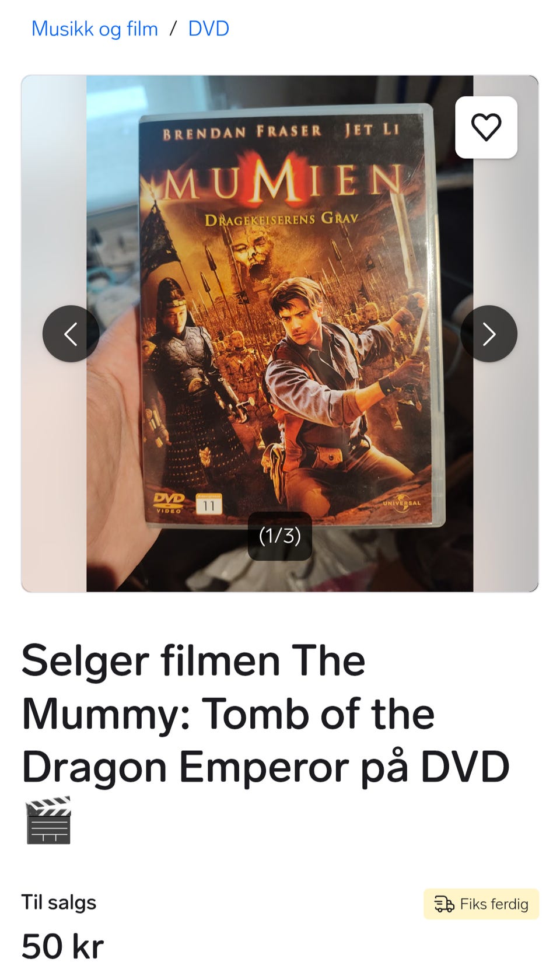The width and height of the screenshot is (560, 969).
Task: Go to previous photo with left arrow
Action: pyautogui.click(x=71, y=334)
